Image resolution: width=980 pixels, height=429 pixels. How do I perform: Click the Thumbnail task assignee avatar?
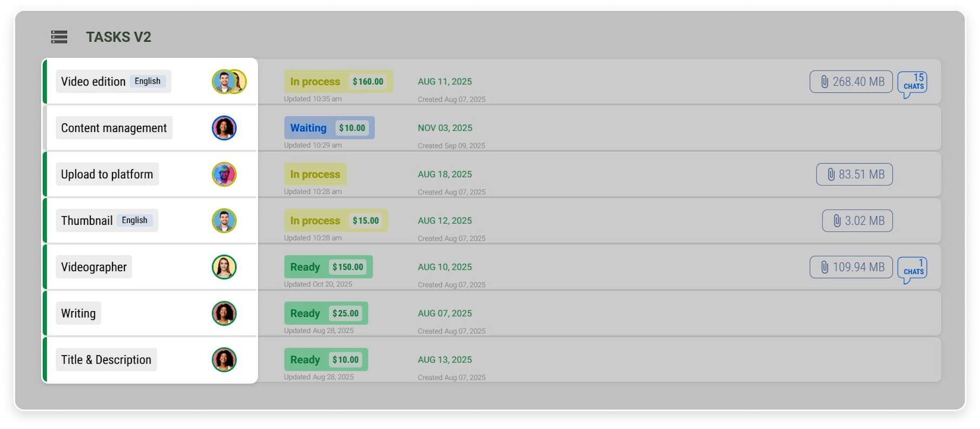tap(224, 221)
